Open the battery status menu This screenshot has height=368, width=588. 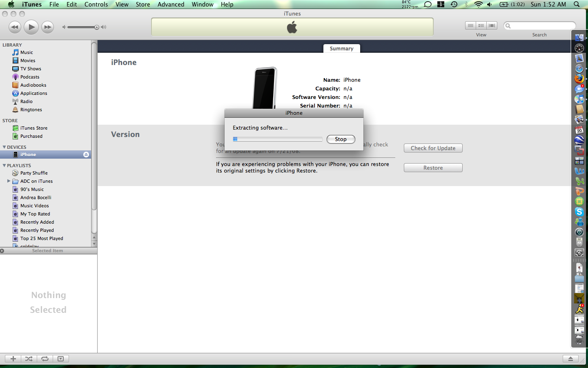tap(512, 4)
